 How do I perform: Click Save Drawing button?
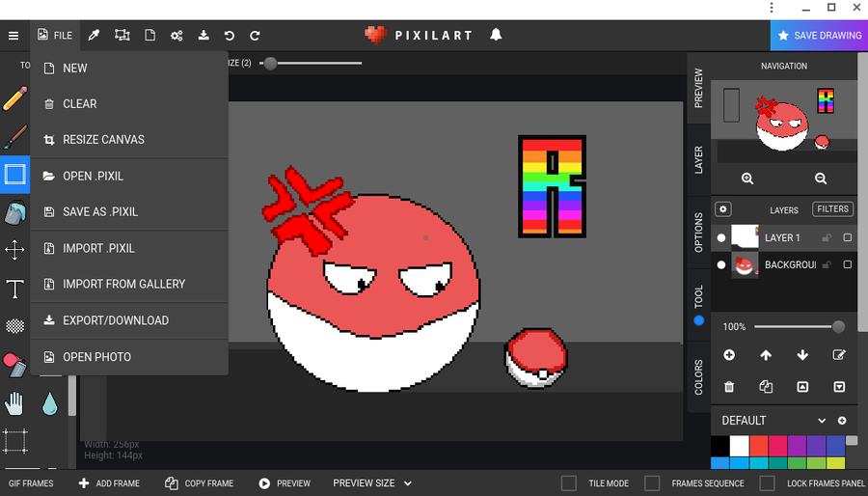pos(819,36)
